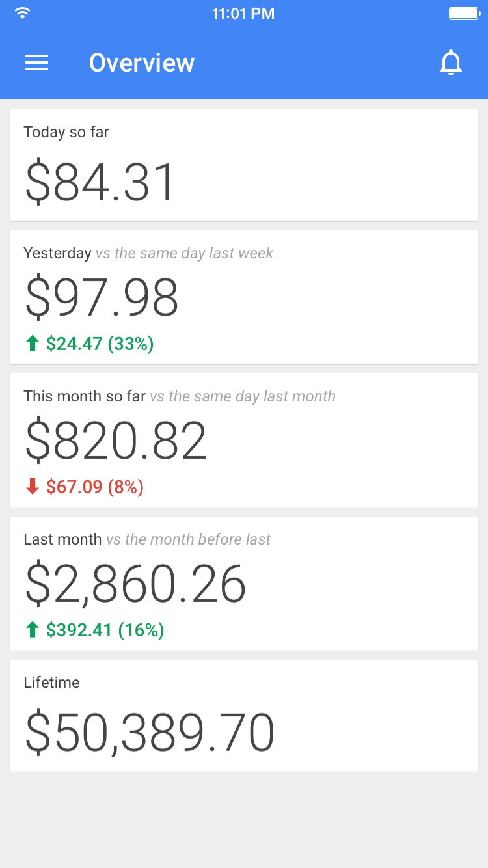The height and width of the screenshot is (868, 488).
Task: Select the $820.82 monthly earnings amount
Action: (x=116, y=441)
